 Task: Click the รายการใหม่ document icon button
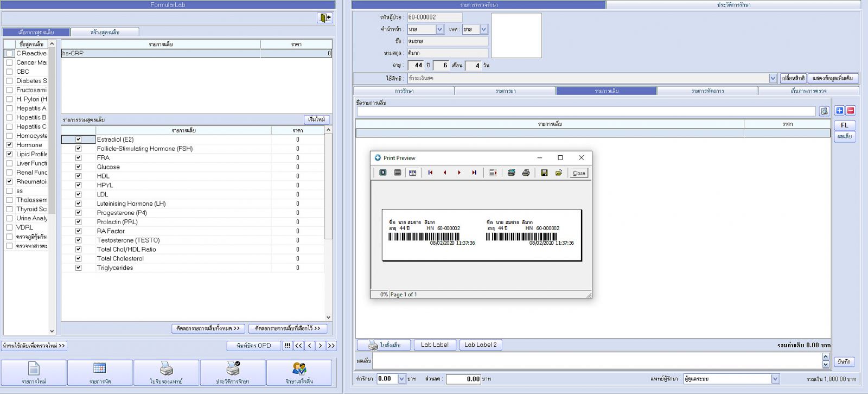[34, 373]
